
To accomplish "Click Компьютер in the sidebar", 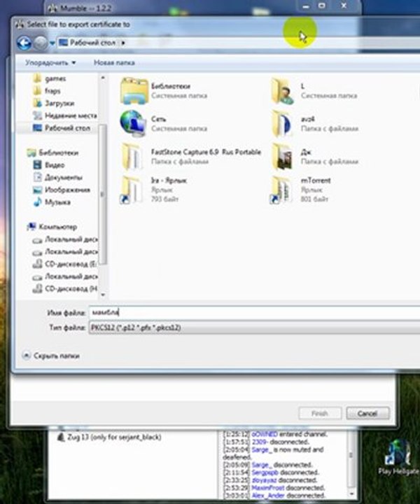I will coord(52,227).
